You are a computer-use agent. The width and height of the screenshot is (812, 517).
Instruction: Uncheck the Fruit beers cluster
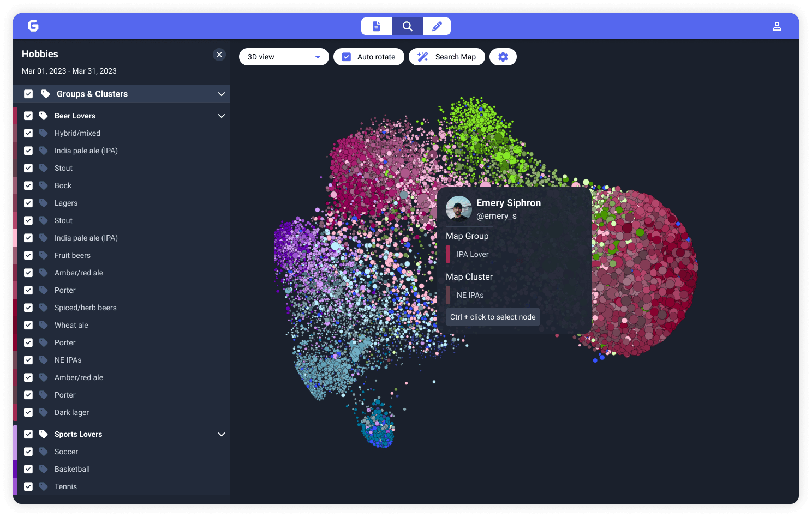pos(28,255)
